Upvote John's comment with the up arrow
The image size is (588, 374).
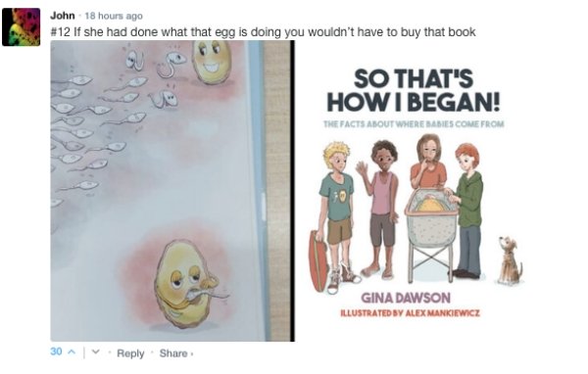point(72,352)
